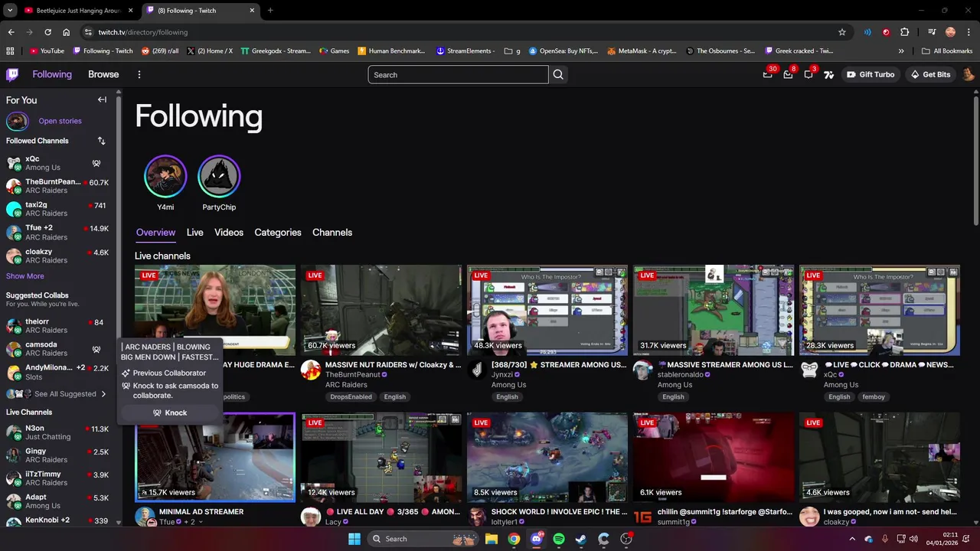Open Spotify from the taskbar

point(559,539)
